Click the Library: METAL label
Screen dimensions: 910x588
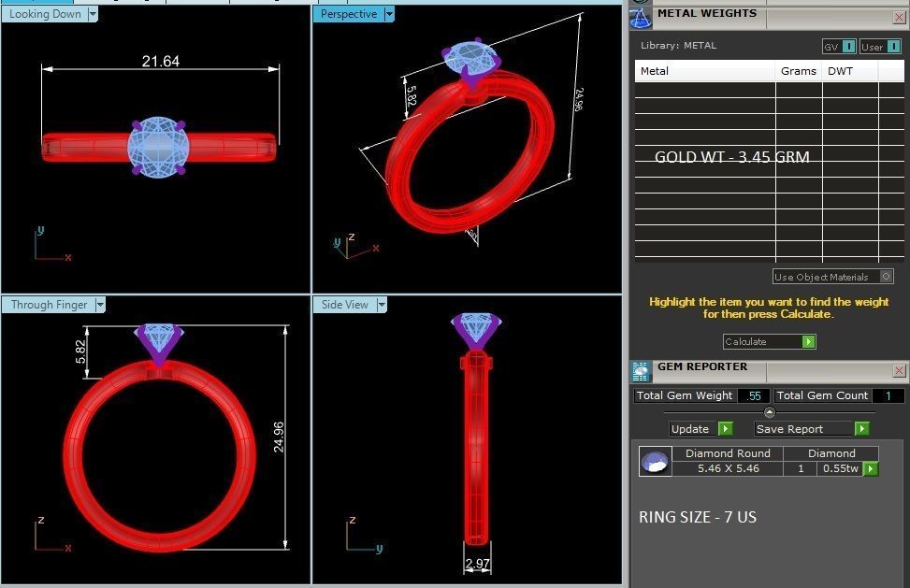point(678,45)
